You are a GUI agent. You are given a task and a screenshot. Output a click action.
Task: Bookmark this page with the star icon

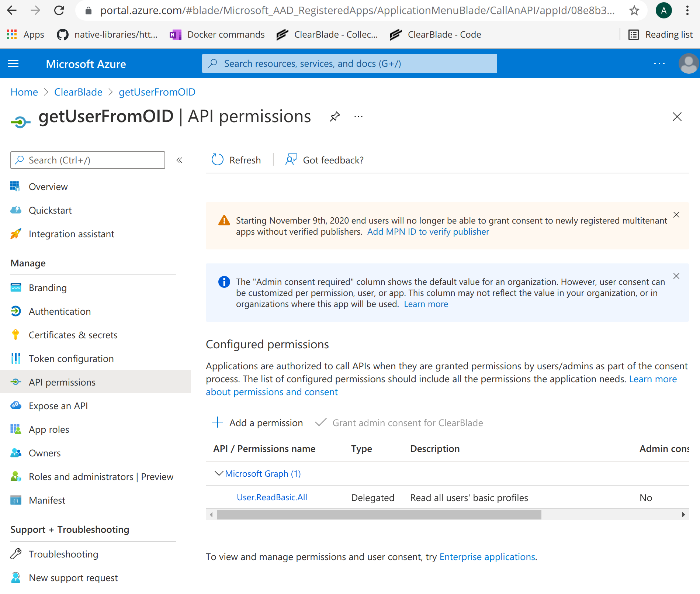(634, 10)
